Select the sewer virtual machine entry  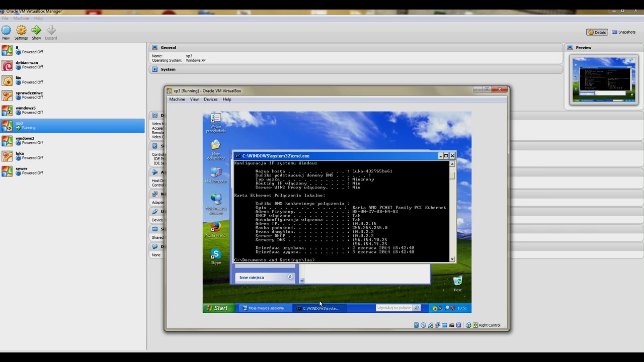pyautogui.click(x=72, y=170)
